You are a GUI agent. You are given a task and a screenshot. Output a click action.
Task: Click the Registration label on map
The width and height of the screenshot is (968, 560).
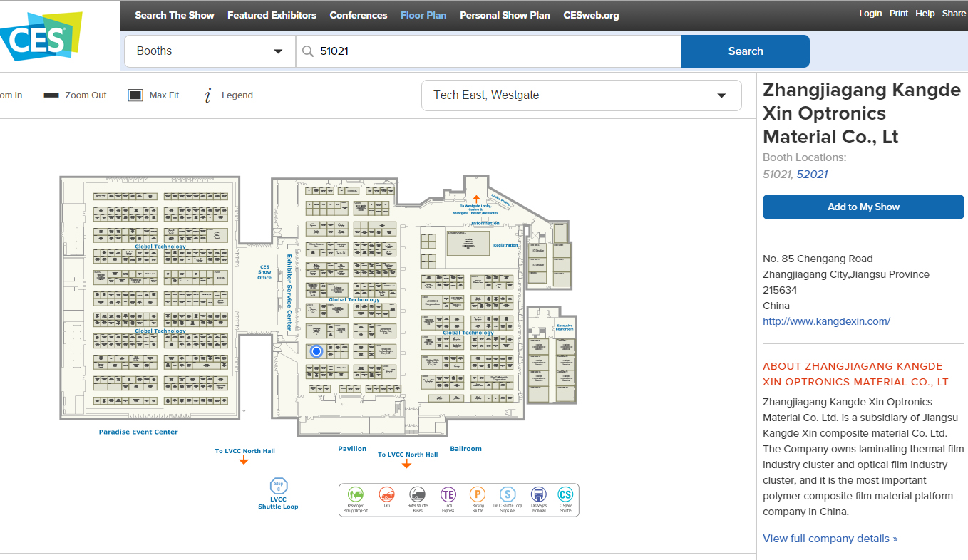pyautogui.click(x=505, y=245)
